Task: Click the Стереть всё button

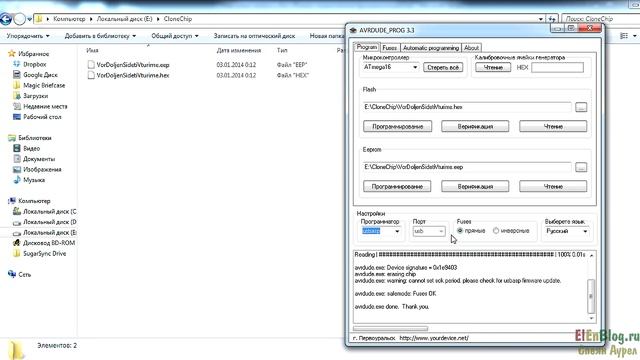Action: pos(443,67)
